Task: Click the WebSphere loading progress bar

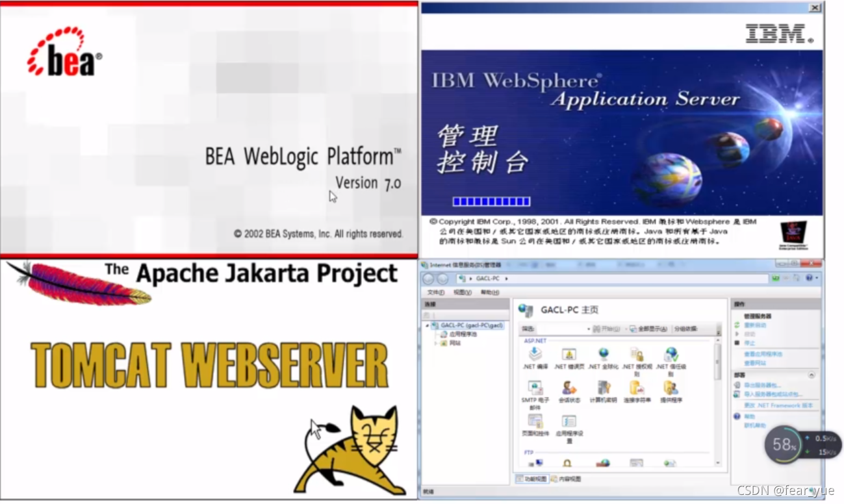Action: [x=492, y=201]
